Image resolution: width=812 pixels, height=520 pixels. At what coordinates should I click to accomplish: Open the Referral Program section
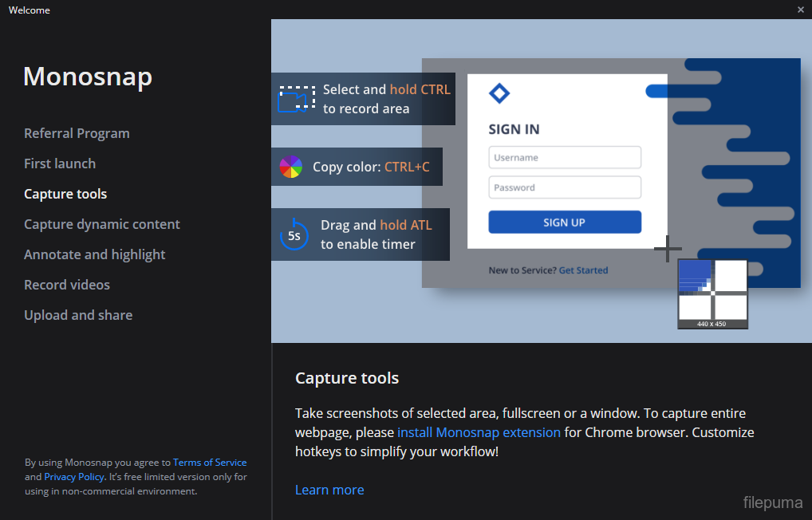click(77, 133)
